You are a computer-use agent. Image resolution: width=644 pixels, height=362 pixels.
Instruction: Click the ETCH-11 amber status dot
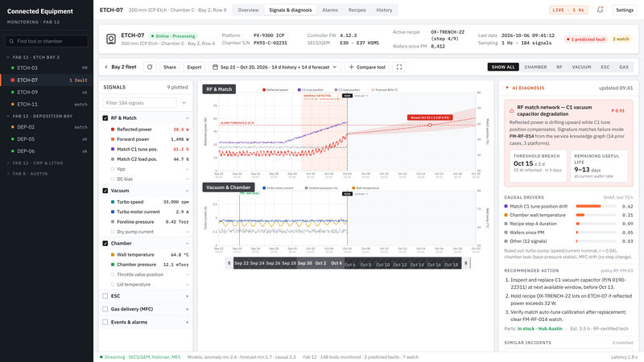tap(13, 105)
